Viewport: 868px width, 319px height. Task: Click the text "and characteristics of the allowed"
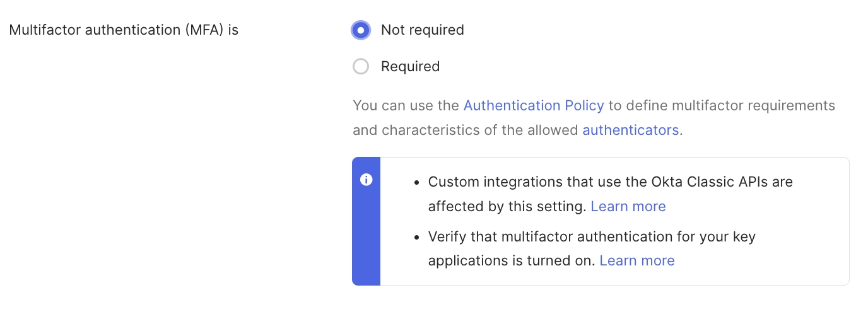coord(465,130)
